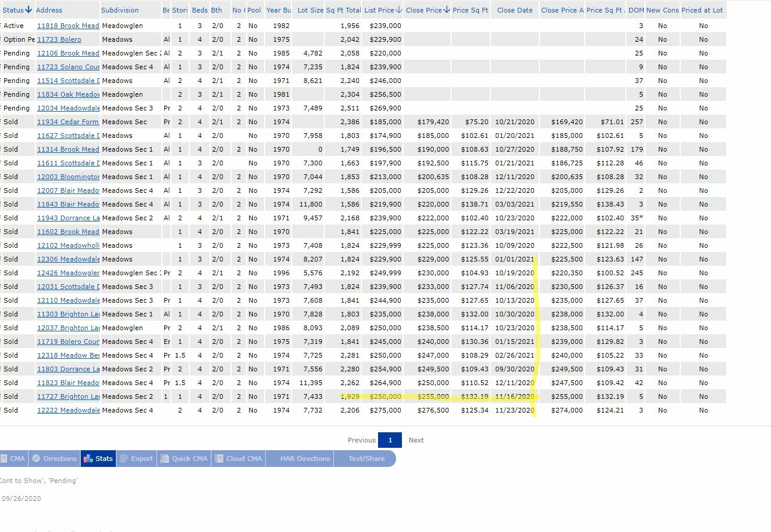Click the Directions compass icon
Viewport: 771px width, 532px height.
pos(36,459)
